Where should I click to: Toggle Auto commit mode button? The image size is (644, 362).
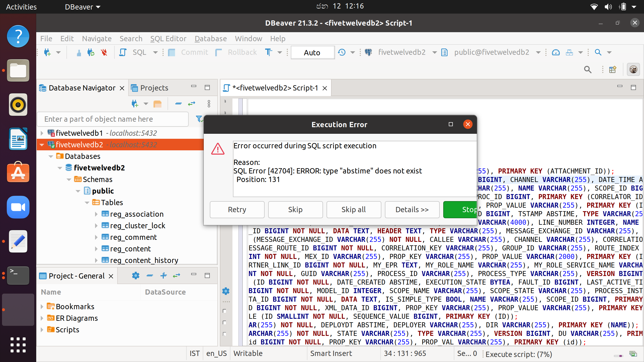click(x=312, y=52)
